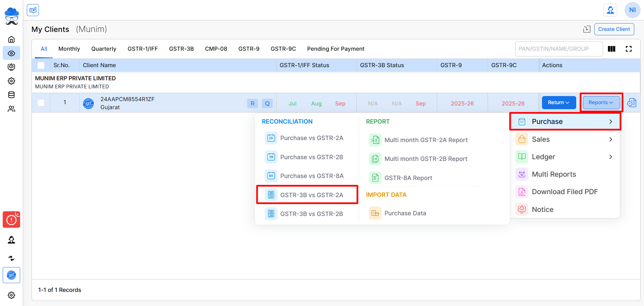
Task: Select GSTR-3B vs GSTR-2A reconciliation
Action: (307, 195)
